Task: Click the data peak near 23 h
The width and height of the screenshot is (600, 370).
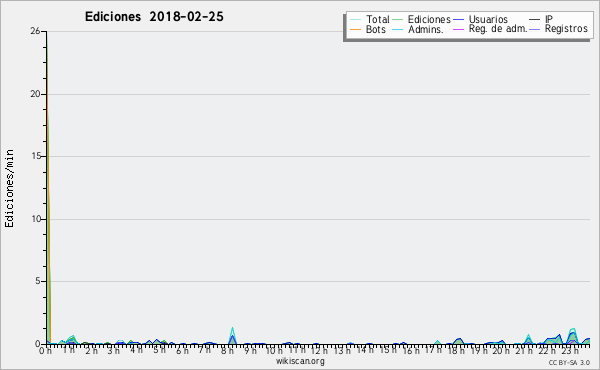Action: point(573,329)
